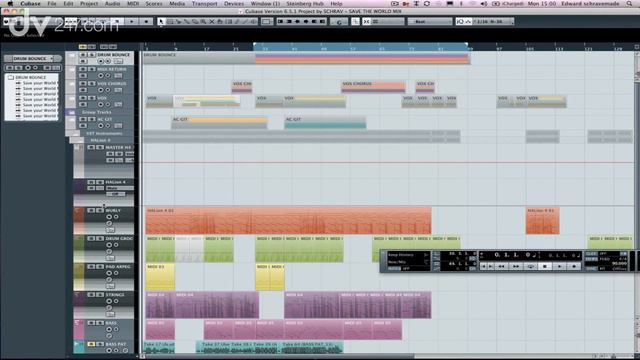
Task: Collapse the Group Tracks folder
Action: [72, 112]
